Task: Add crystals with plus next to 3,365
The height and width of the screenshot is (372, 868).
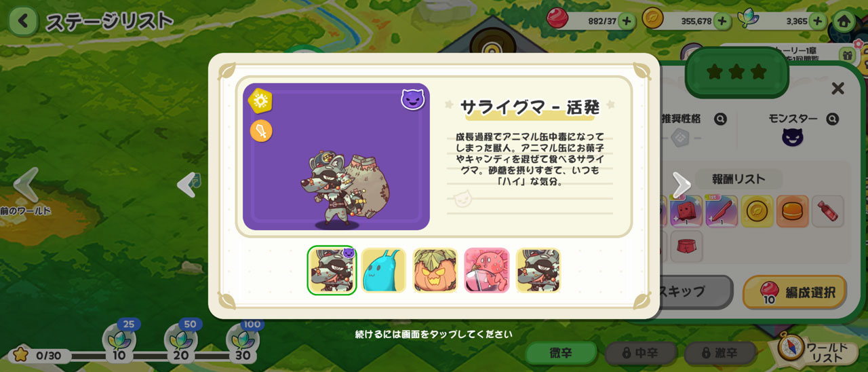Action: pyautogui.click(x=817, y=21)
